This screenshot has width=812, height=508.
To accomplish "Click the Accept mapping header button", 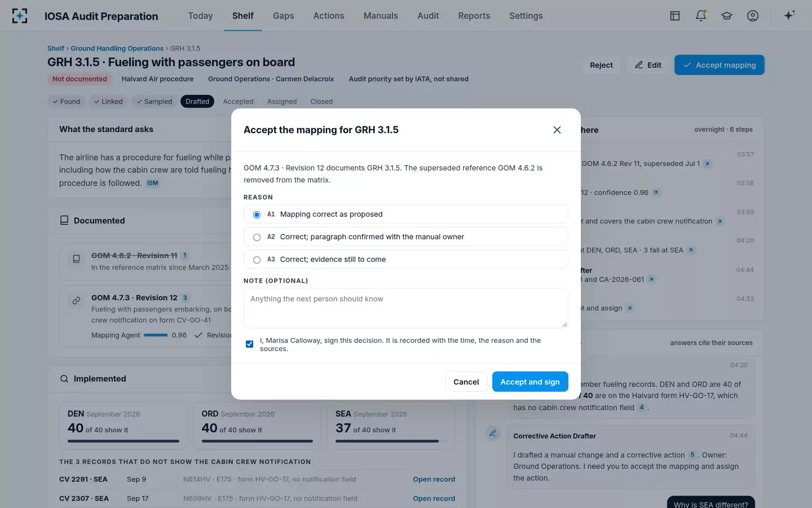I will [719, 65].
